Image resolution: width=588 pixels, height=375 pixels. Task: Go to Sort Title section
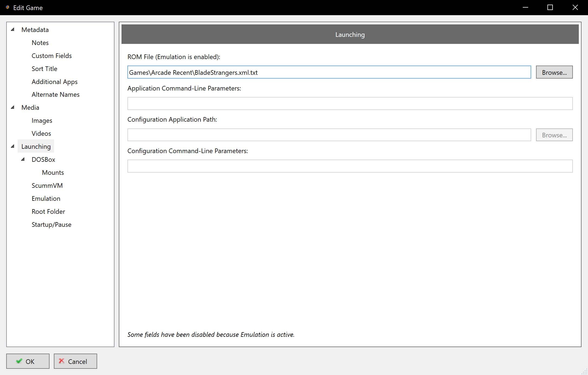pyautogui.click(x=44, y=69)
